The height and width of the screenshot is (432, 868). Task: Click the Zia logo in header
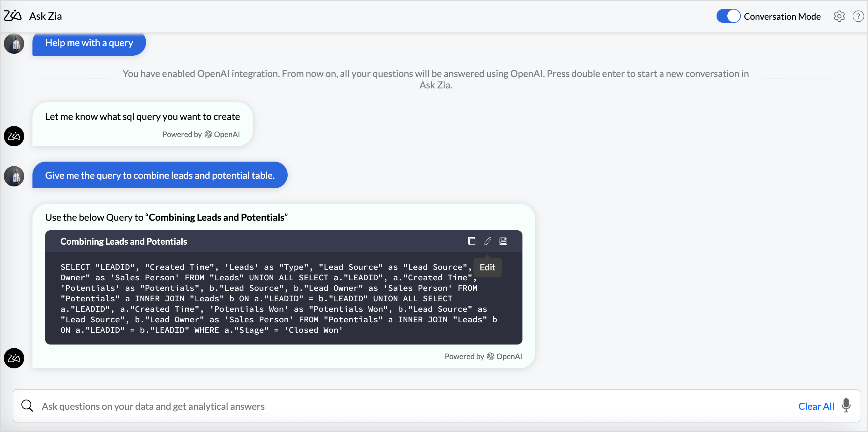[13, 16]
